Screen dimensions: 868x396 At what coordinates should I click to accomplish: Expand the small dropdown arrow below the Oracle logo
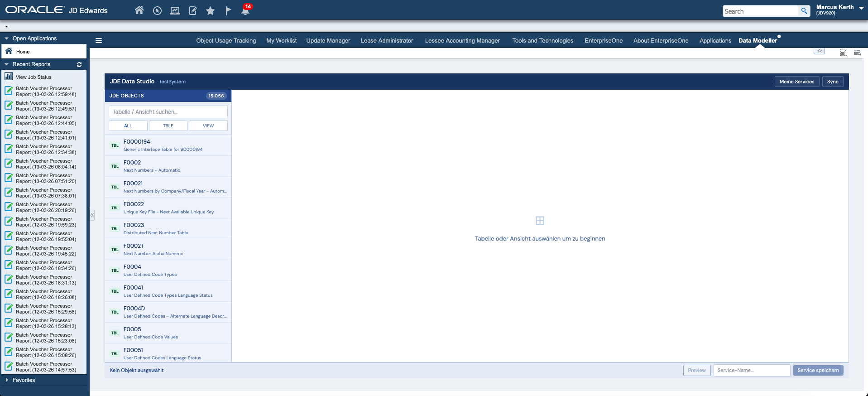(6, 26)
